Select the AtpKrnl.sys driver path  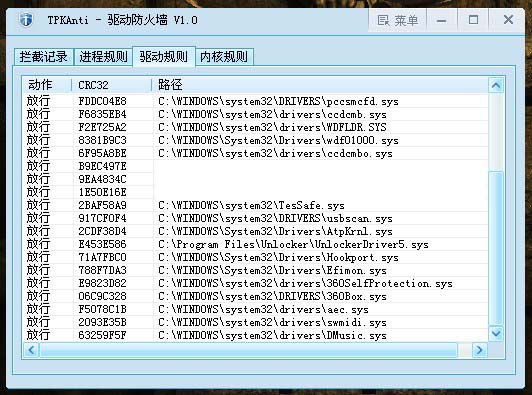(275, 231)
